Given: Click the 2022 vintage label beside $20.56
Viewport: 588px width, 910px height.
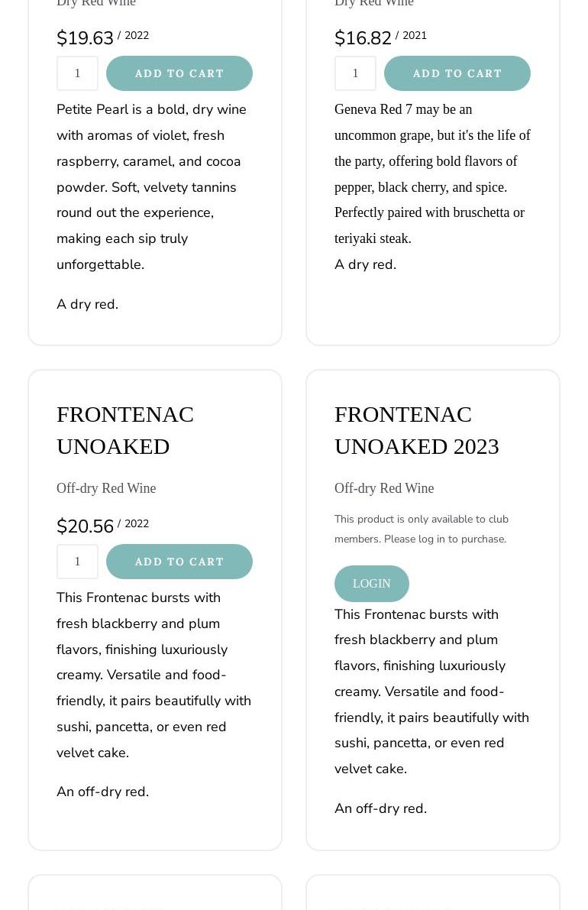Looking at the screenshot, I should click(x=136, y=523).
